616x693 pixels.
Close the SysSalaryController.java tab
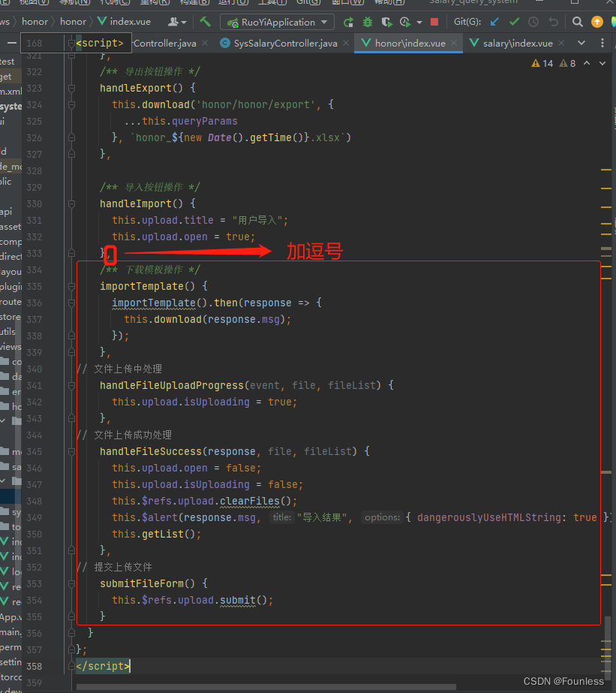tap(346, 43)
